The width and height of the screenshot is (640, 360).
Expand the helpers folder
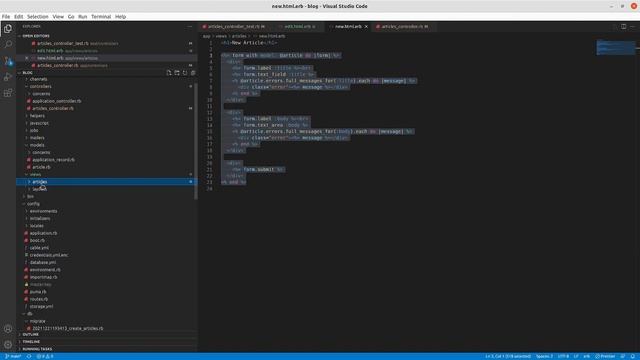[x=37, y=116]
